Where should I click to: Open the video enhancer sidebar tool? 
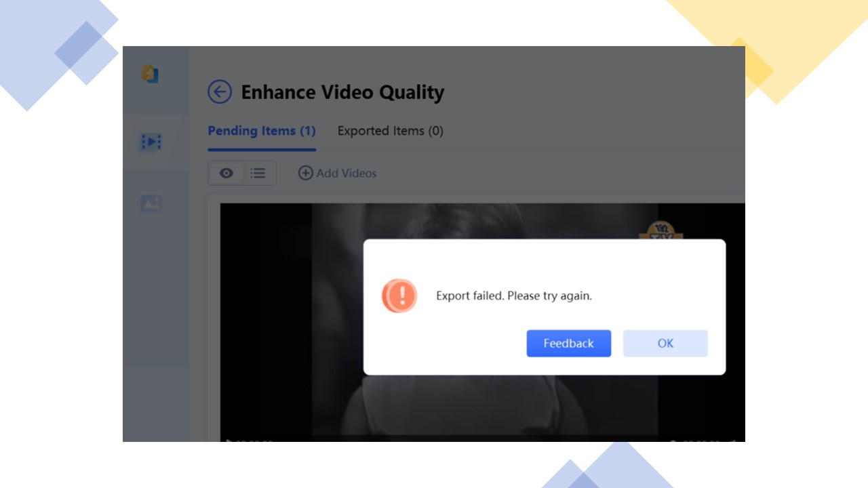click(151, 142)
